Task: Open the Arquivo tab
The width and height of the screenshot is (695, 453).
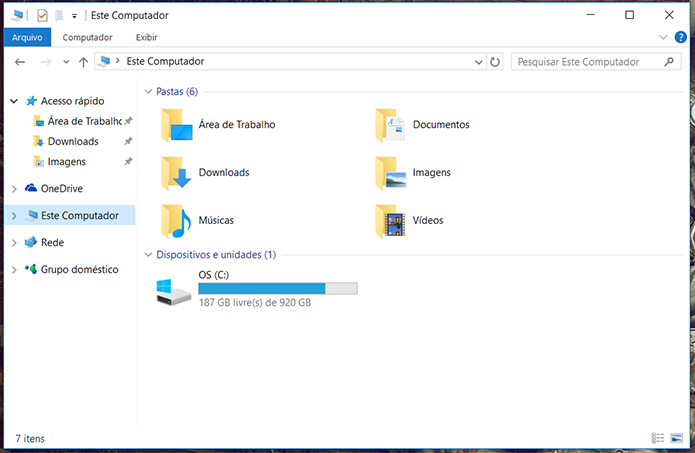Action: point(27,37)
